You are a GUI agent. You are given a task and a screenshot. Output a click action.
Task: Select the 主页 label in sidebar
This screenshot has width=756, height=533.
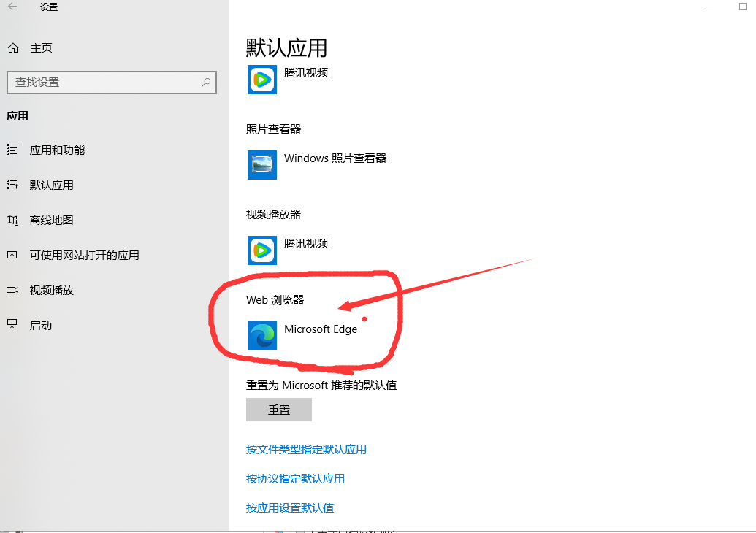pos(41,47)
